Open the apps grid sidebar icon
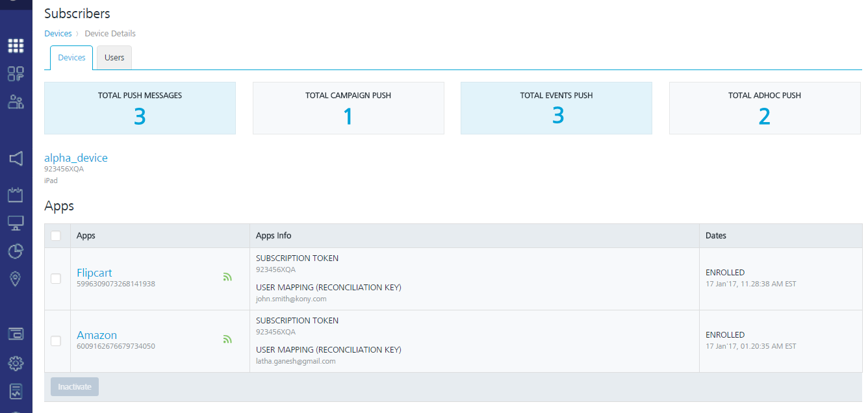Image resolution: width=868 pixels, height=413 pixels. (x=16, y=45)
